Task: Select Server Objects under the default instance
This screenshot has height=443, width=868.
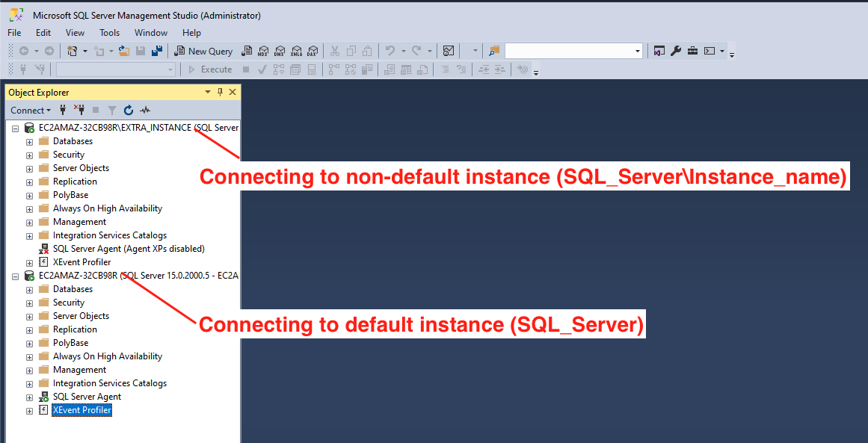Action: tap(81, 316)
